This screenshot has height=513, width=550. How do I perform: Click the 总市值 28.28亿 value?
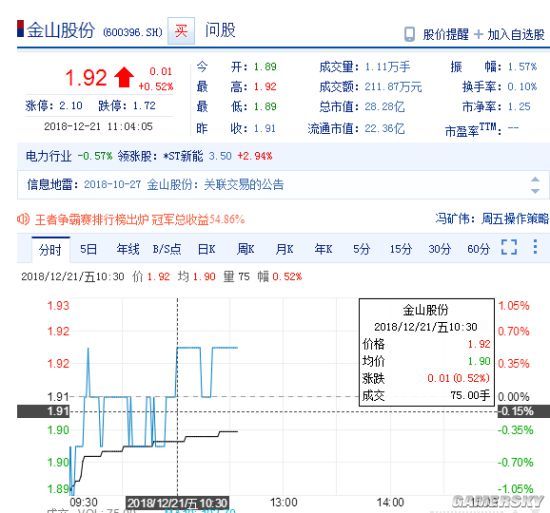pos(385,107)
